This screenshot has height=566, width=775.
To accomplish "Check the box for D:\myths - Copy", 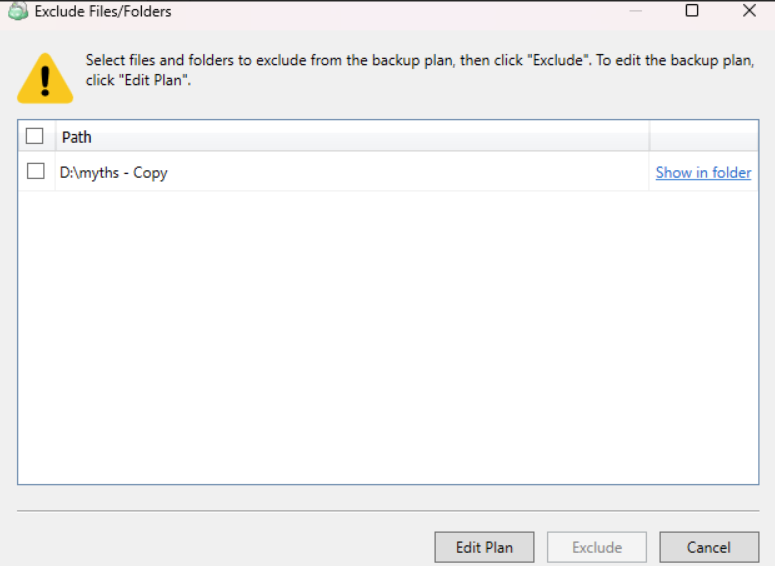I will pyautogui.click(x=36, y=171).
